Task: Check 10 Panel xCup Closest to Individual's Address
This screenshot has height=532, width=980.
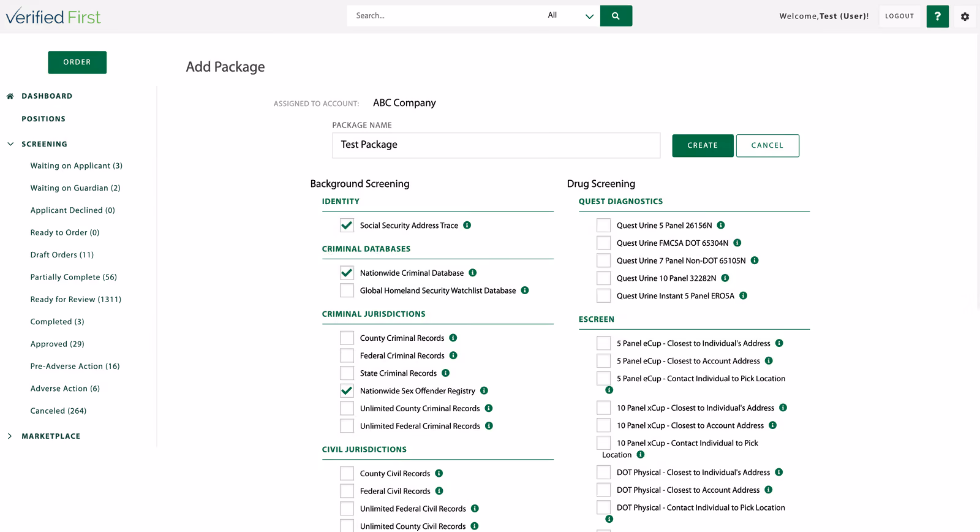Action: [x=603, y=408]
